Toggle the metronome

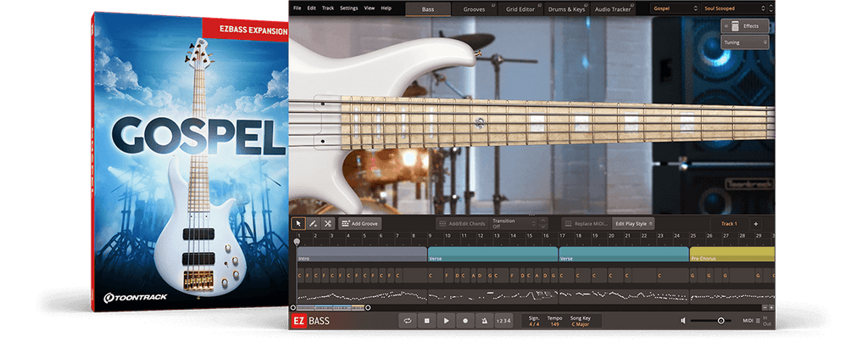point(484,320)
